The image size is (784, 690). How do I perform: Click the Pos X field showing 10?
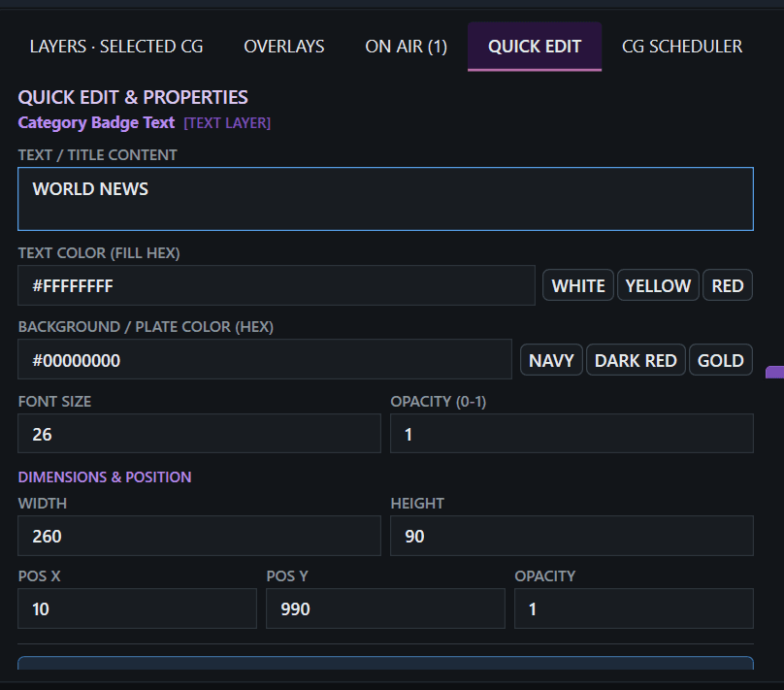(138, 608)
